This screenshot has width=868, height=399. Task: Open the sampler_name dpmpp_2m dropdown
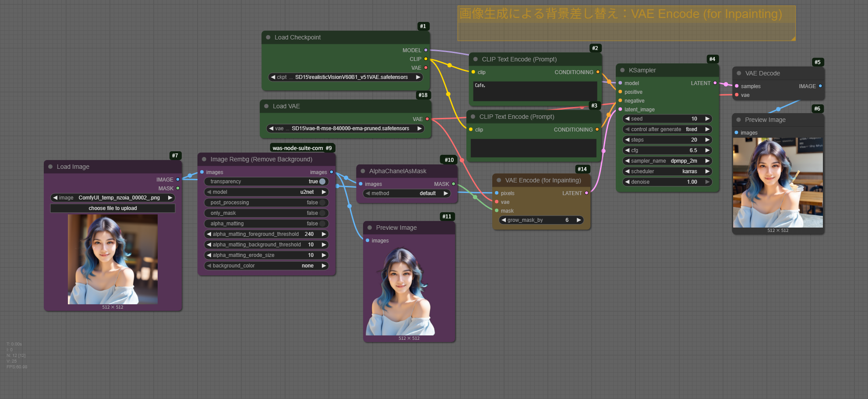[x=667, y=161]
